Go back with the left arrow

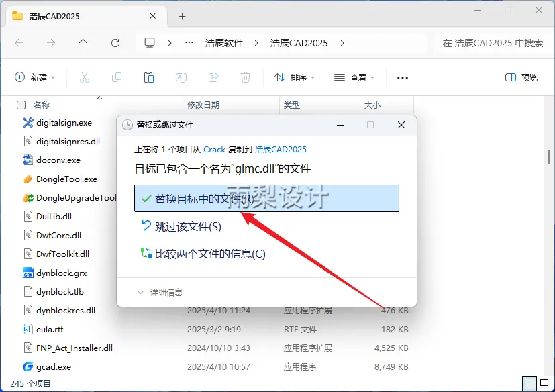click(19, 43)
